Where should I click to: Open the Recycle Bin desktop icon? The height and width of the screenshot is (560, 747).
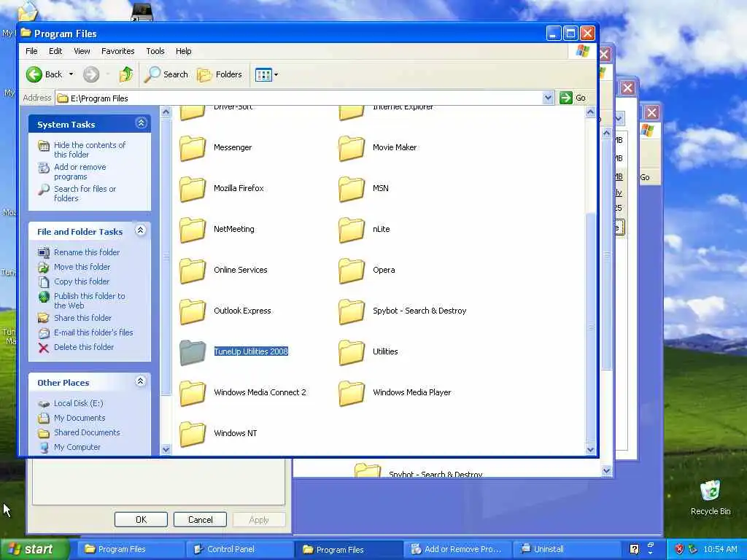711,491
